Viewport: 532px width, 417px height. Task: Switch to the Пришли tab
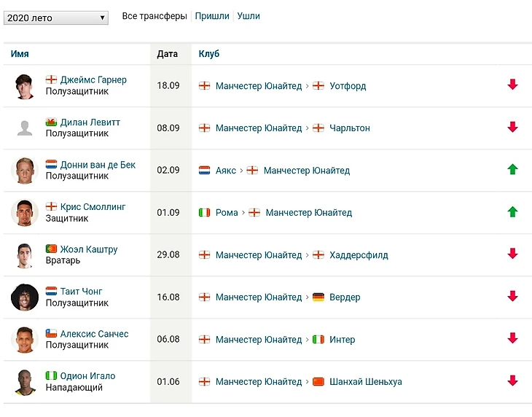pyautogui.click(x=212, y=16)
